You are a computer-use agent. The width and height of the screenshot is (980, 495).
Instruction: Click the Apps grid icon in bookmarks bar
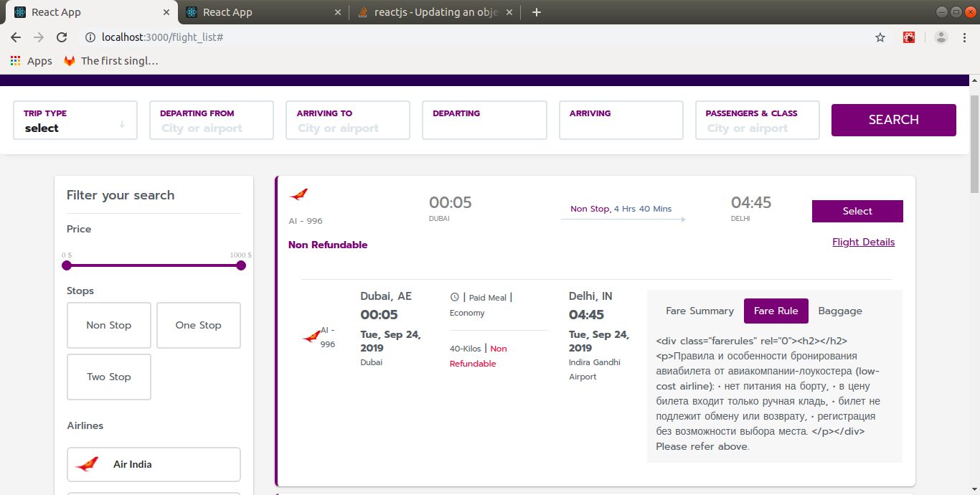tap(16, 61)
